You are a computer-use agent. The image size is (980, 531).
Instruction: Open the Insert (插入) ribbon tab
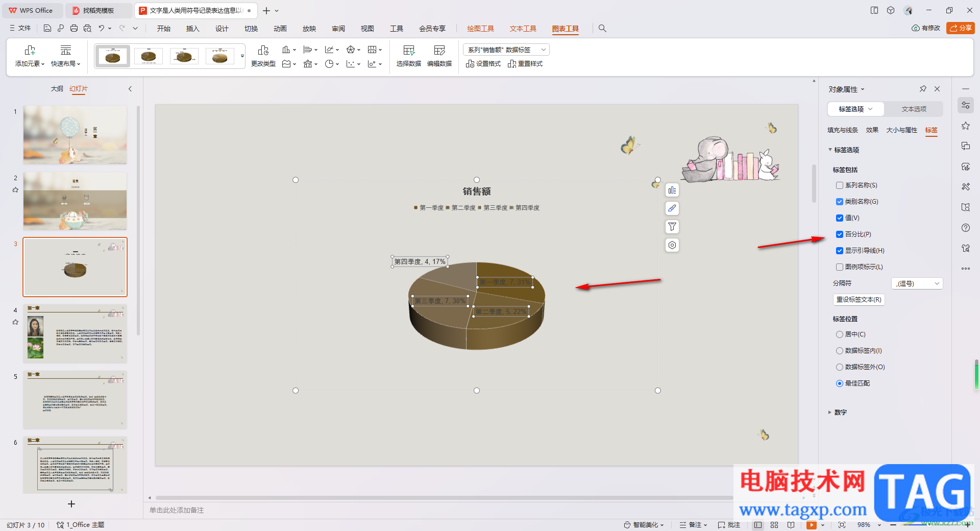click(192, 29)
